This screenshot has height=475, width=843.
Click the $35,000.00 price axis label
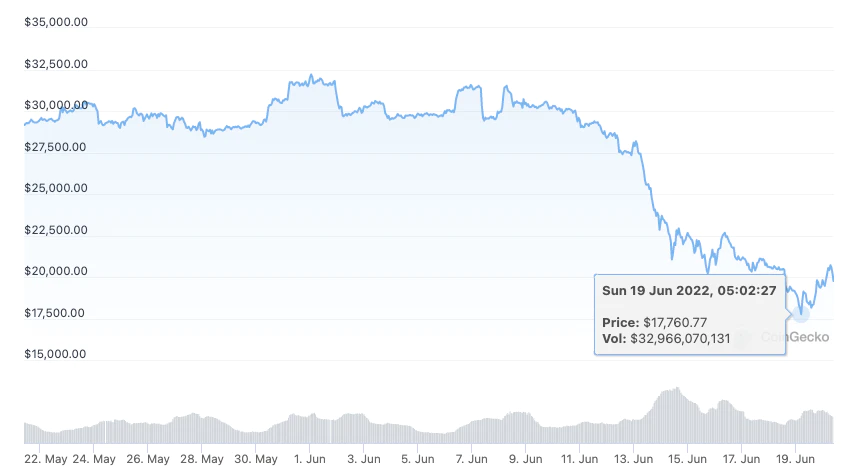[56, 22]
